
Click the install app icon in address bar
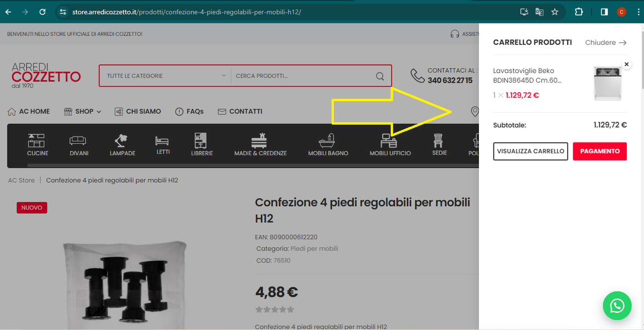click(524, 12)
